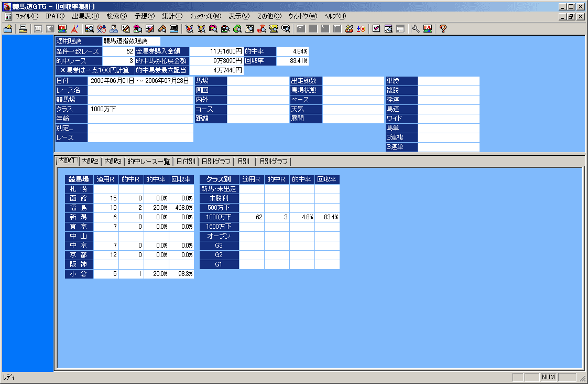
Task: Click the question mark help icon
Action: point(443,29)
